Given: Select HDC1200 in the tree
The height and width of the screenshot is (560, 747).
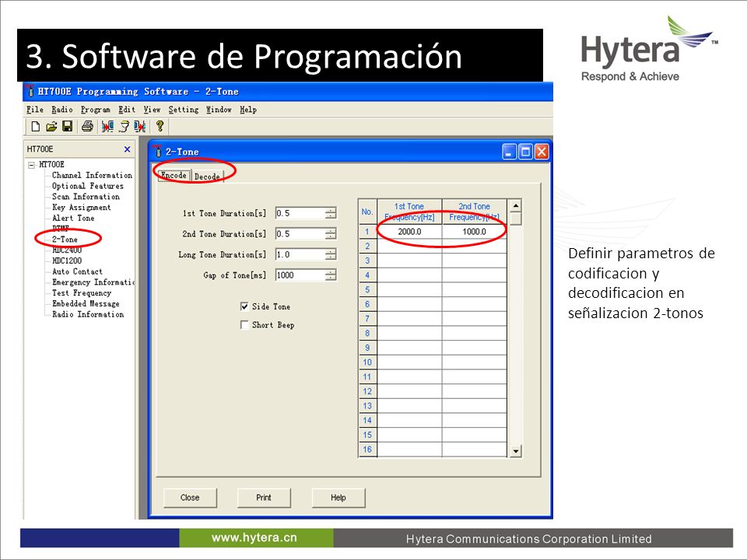Looking at the screenshot, I should click(x=67, y=261).
